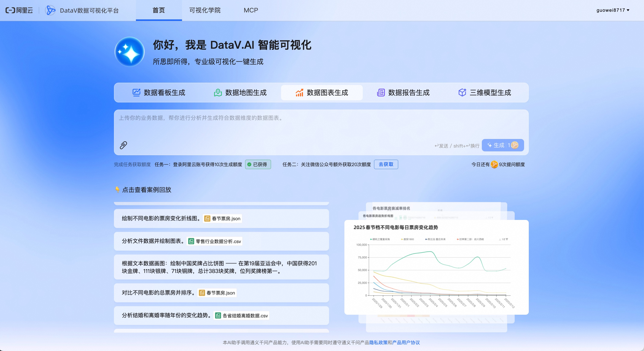The height and width of the screenshot is (351, 644).
Task: Click the 任务二 WeChat follow description text
Action: [x=326, y=164]
